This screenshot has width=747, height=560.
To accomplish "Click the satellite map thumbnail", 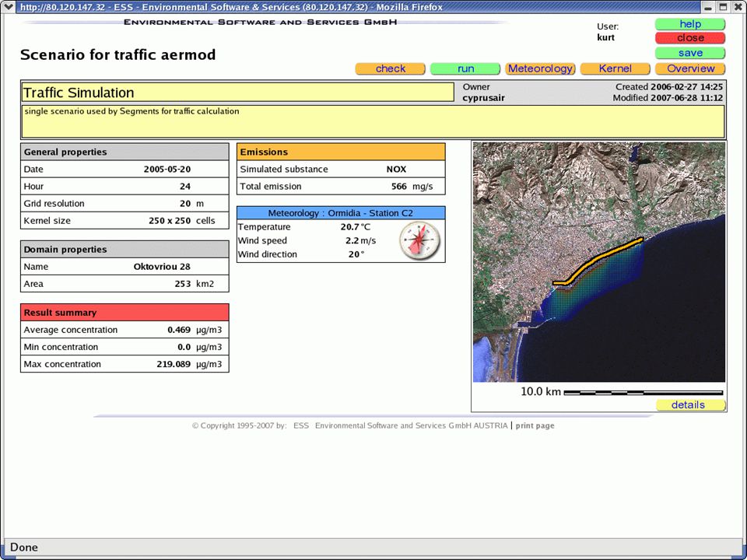I will [599, 262].
